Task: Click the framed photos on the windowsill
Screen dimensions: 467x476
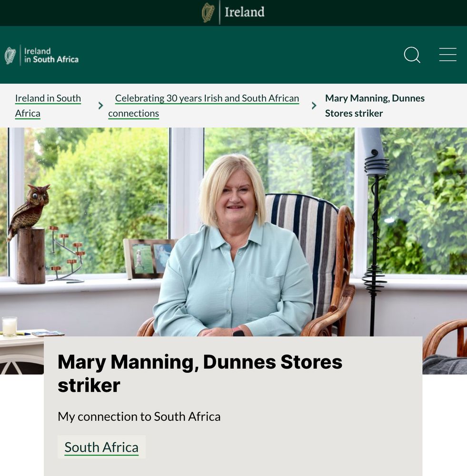Action: coord(149,258)
